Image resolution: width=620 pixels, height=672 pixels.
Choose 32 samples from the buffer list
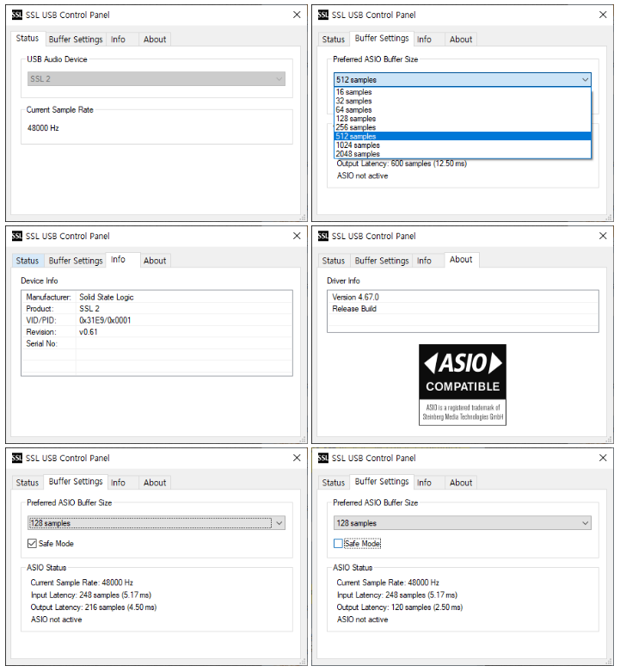[463, 102]
